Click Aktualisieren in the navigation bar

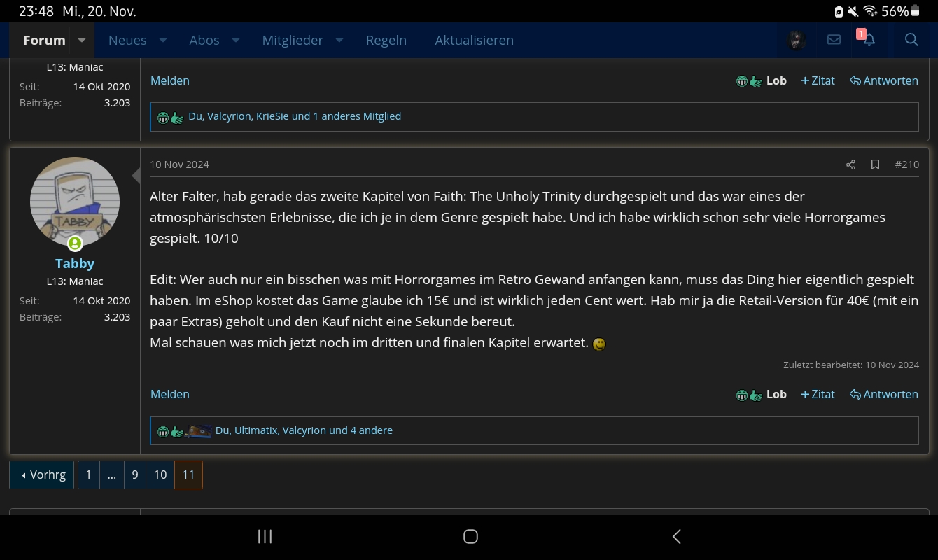click(x=474, y=40)
